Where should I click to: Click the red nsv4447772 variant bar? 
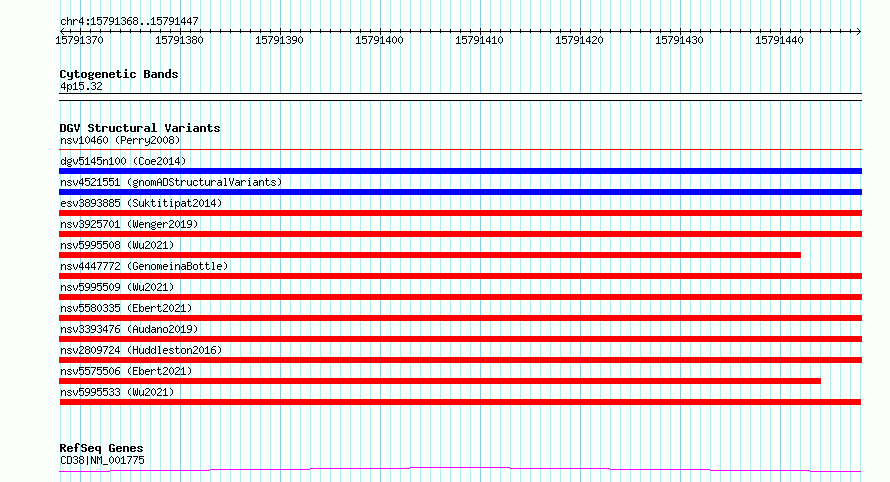point(460,276)
